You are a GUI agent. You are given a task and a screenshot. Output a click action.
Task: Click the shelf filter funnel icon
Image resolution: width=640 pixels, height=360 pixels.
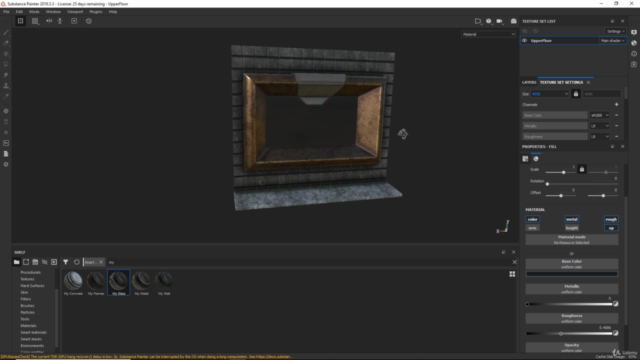tap(65, 262)
